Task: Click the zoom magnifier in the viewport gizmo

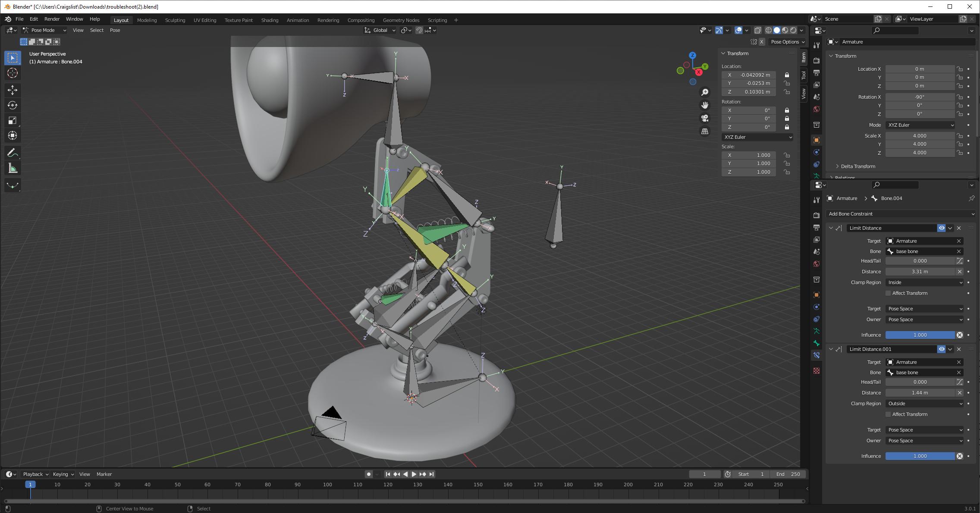Action: tap(705, 92)
